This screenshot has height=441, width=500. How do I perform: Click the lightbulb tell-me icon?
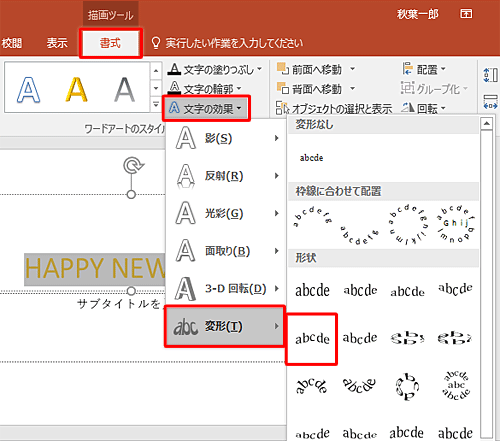pos(156,43)
